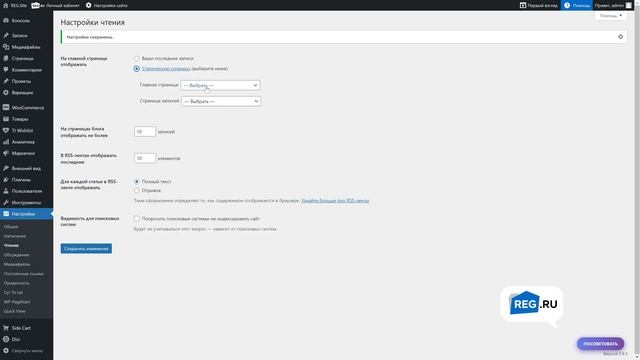The width and height of the screenshot is (640, 360).
Task: Open WP-PageNavi submenu item
Action: [17, 302]
